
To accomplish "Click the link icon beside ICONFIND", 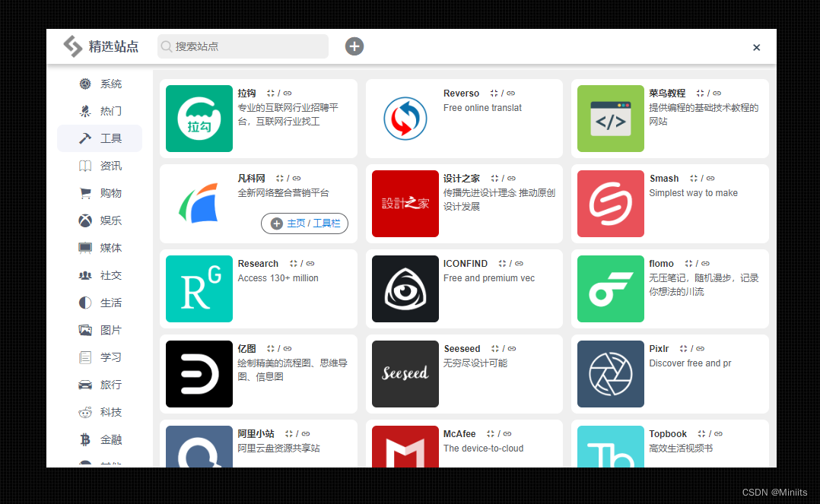I will coord(519,264).
